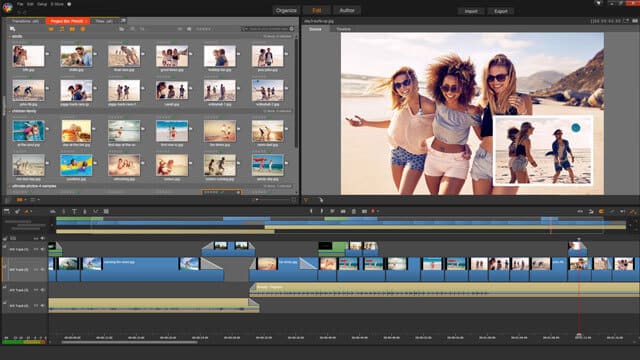The image size is (640, 360).
Task: Click the Export button
Action: pos(500,11)
